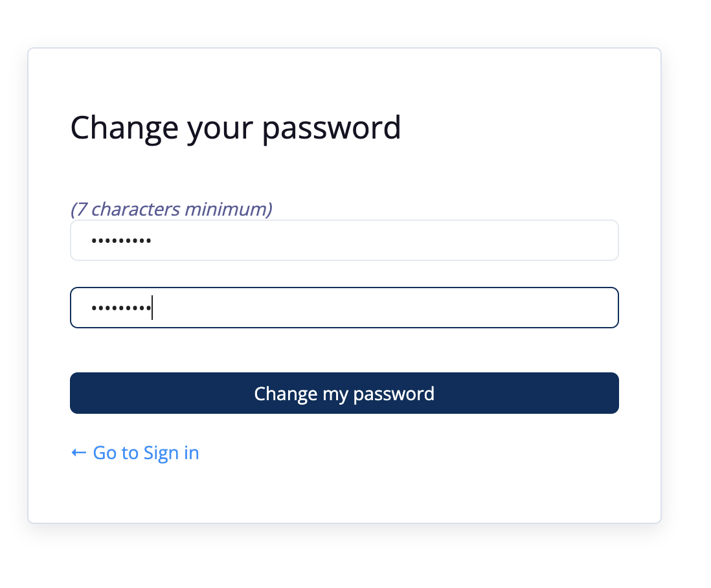Click the word Change on the dark button
This screenshot has width=711, height=588.
(x=285, y=394)
